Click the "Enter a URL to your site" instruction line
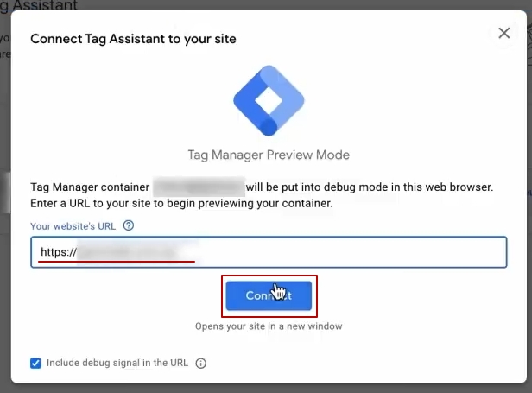 tap(181, 204)
